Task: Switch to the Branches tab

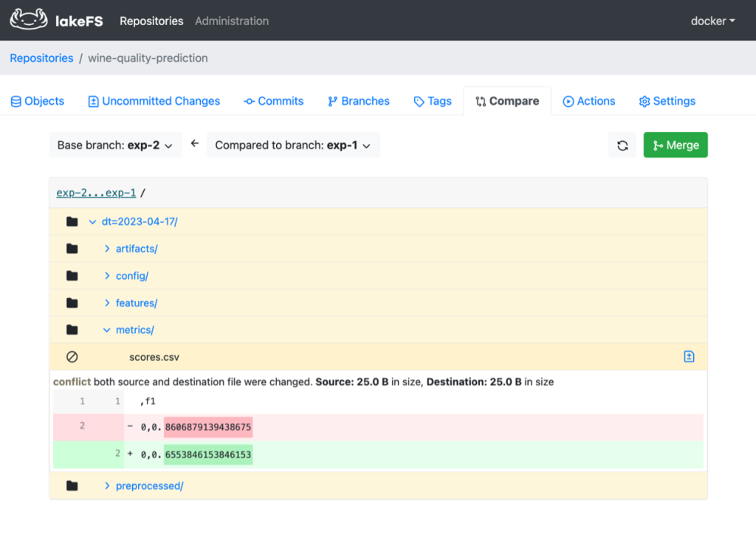Action: 359,101
